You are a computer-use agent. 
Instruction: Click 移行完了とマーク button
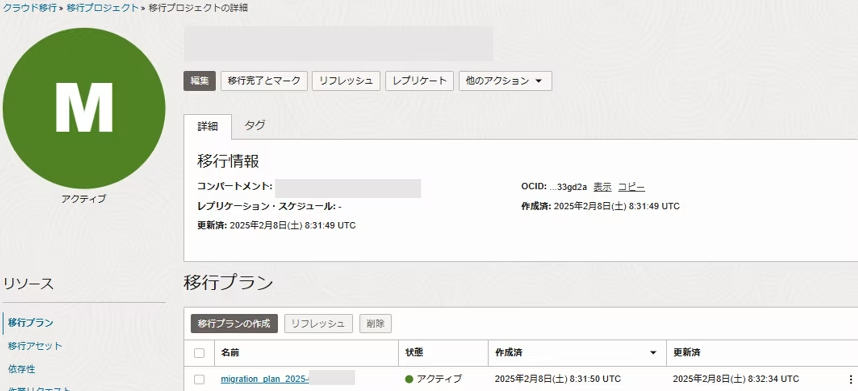click(x=264, y=81)
